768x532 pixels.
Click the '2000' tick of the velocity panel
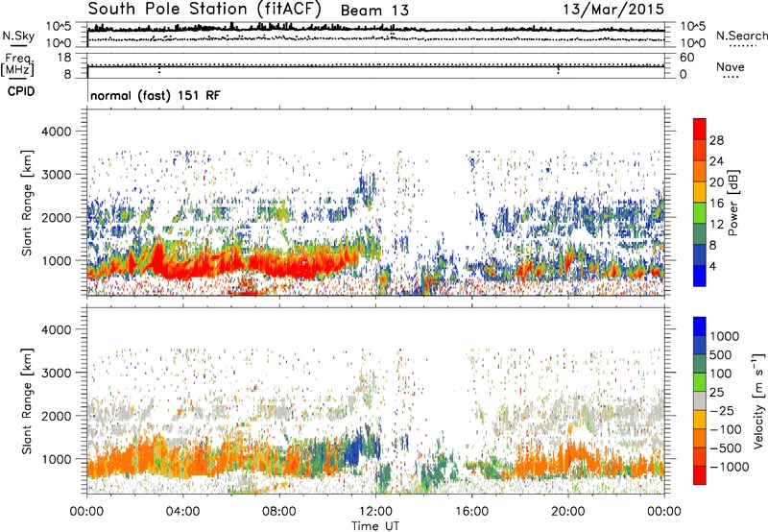56,416
